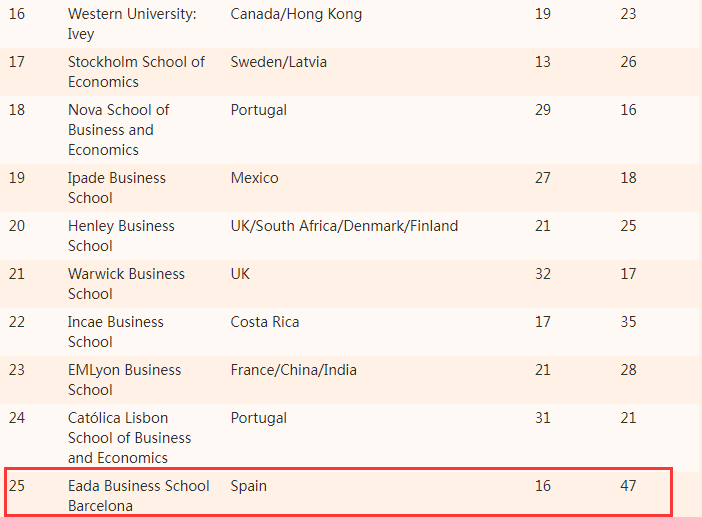Click the Western University: Ivey school name

tap(132, 24)
